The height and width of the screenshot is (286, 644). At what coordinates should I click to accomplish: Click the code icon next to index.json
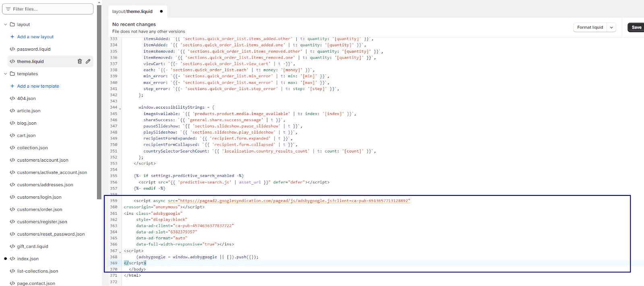click(12, 259)
